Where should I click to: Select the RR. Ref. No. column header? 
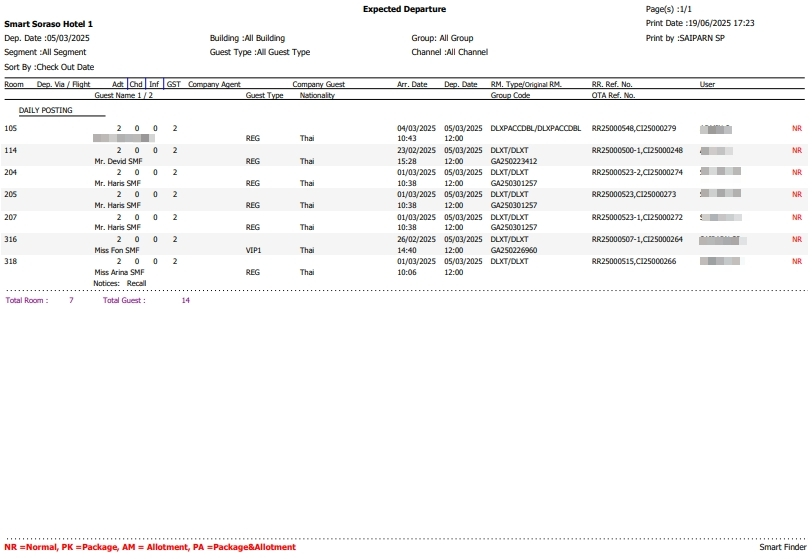pyautogui.click(x=612, y=84)
